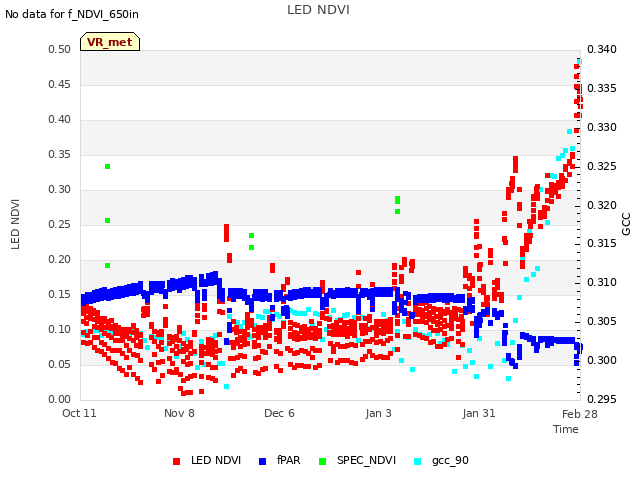Click the Jan 3 date tick label
640x480 pixels.
(x=378, y=413)
